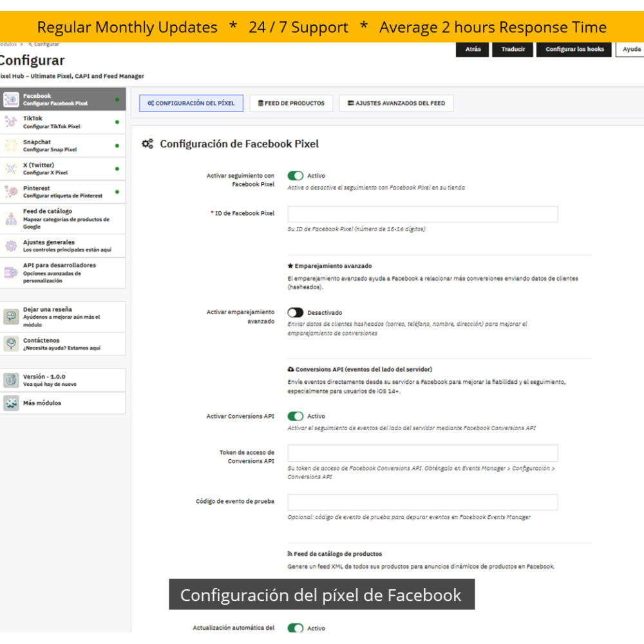Open the Feed de productos tab
644x644 pixels.
tap(291, 103)
